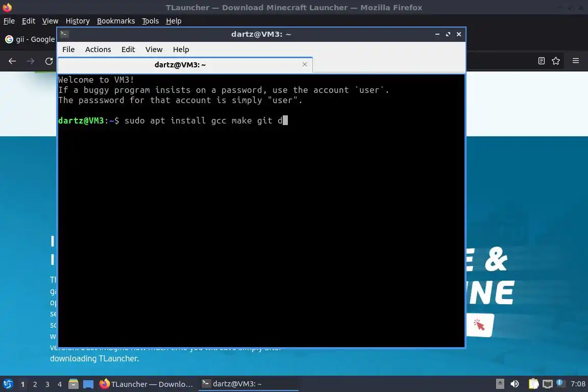
Task: Click the eject removable media tray icon
Action: coord(500,384)
